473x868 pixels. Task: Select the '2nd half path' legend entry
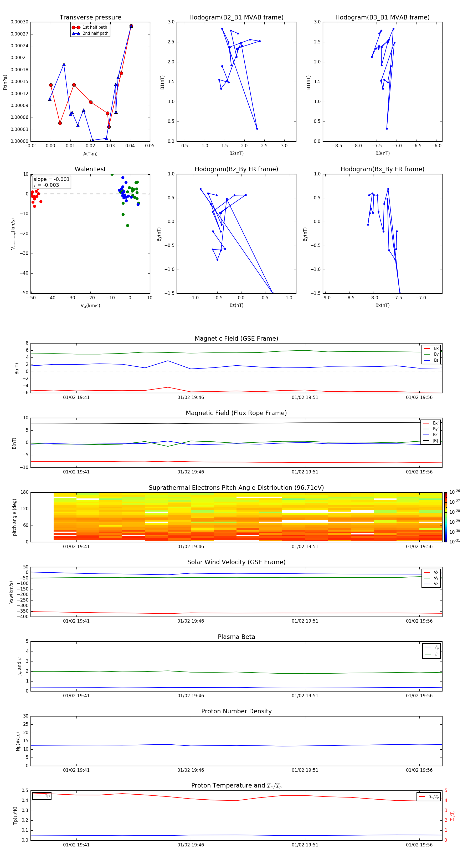coord(90,33)
